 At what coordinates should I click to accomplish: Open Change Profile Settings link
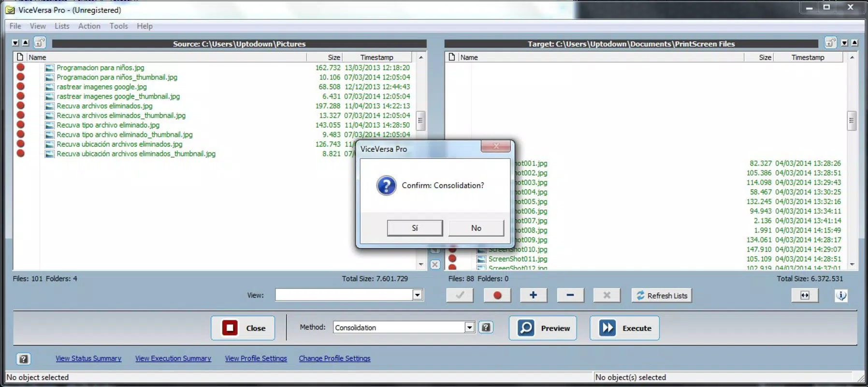334,358
